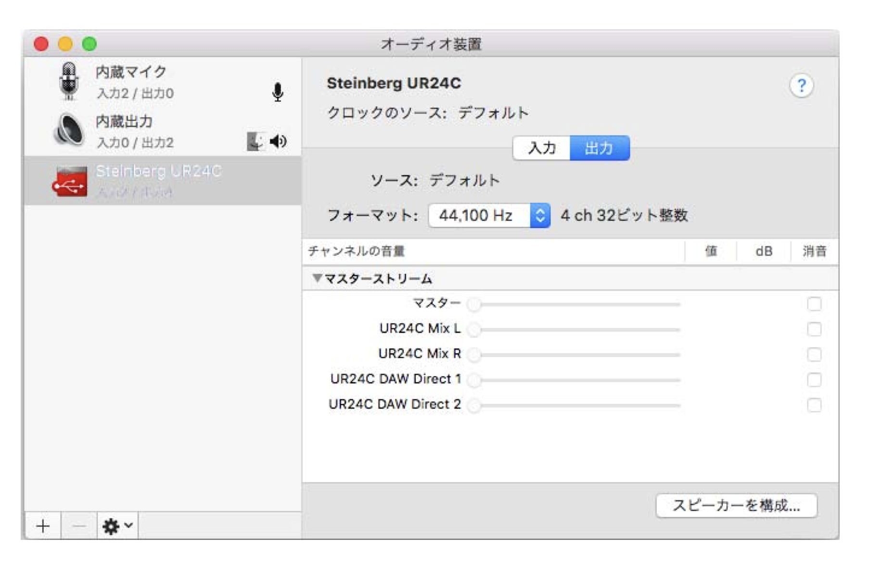Mute the UR24C DAW Direct 1 channel
The height and width of the screenshot is (588, 894).
click(814, 380)
